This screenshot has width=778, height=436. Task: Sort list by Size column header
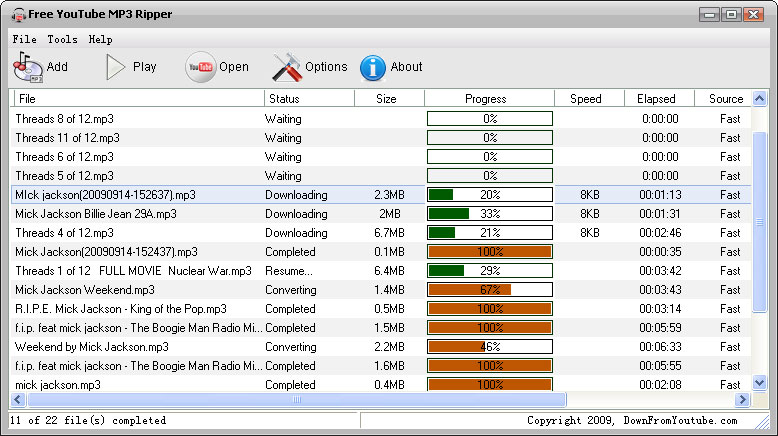pyautogui.click(x=386, y=99)
